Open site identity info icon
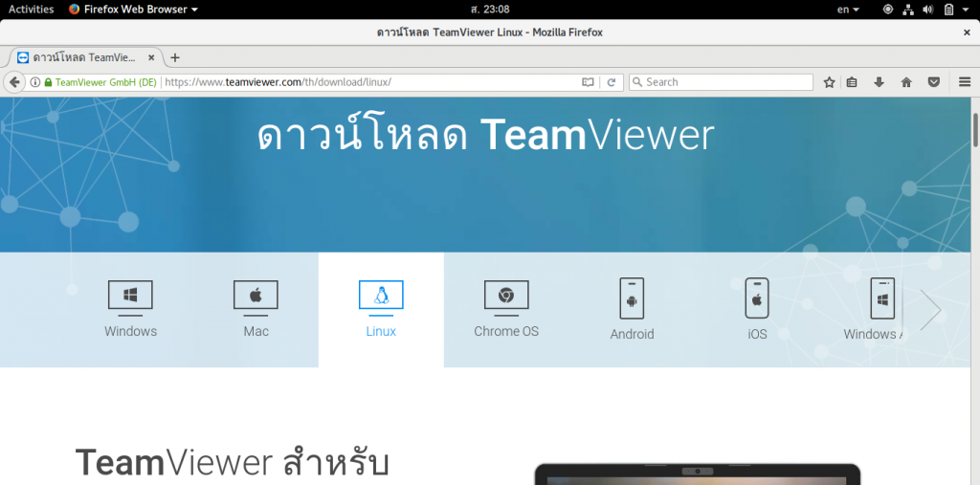The height and width of the screenshot is (485, 980). tap(35, 82)
